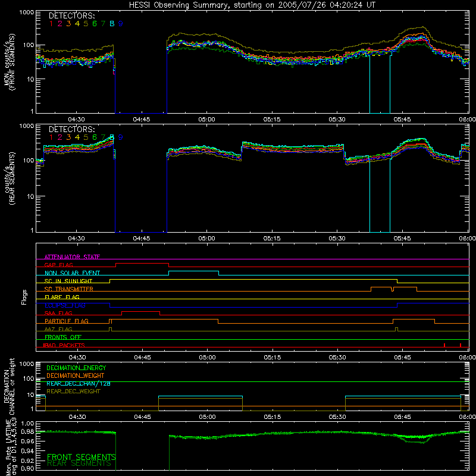Select the DECIMATION_WEIGHT legend label
This screenshot has height=476, width=476.
(76, 375)
